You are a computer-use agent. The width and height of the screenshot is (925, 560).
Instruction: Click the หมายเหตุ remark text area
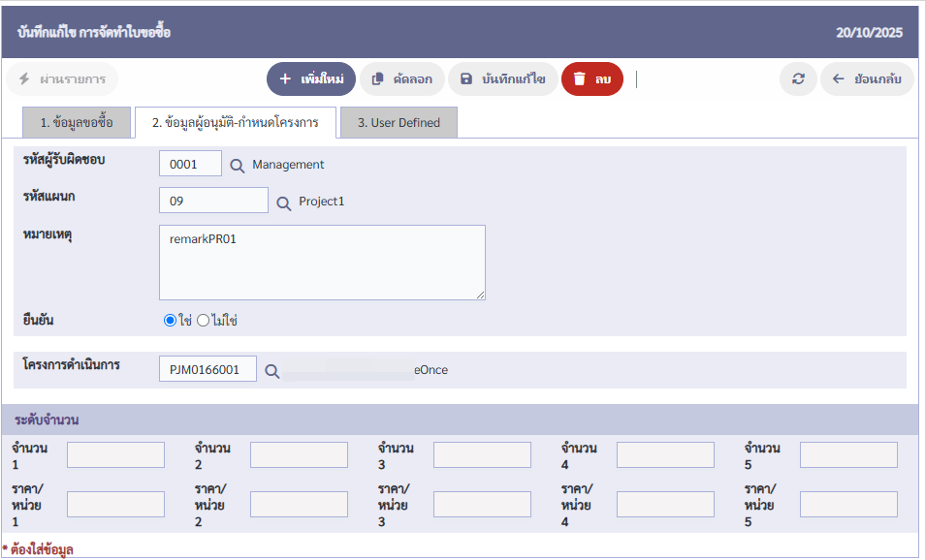[x=322, y=263]
